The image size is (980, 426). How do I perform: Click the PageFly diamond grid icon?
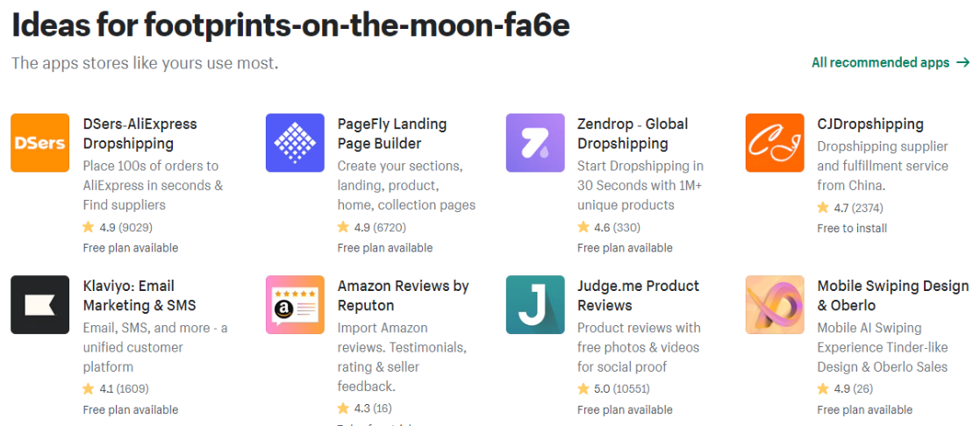pyautogui.click(x=295, y=143)
